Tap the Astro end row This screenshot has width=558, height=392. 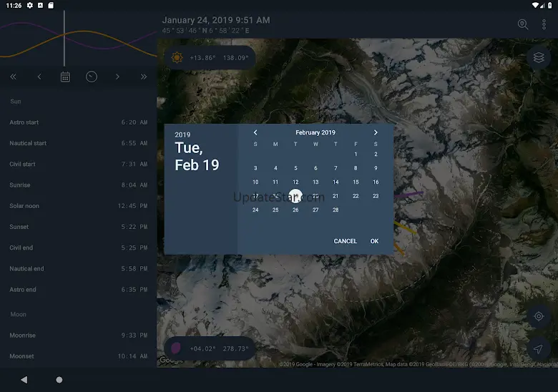(78, 290)
